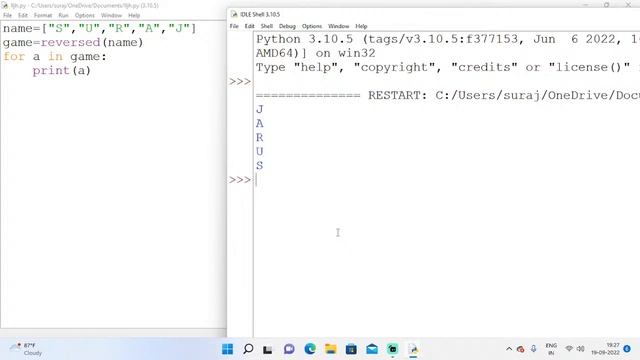The width and height of the screenshot is (640, 360).
Task: Open taskbar Search magnifier icon
Action: (x=248, y=349)
